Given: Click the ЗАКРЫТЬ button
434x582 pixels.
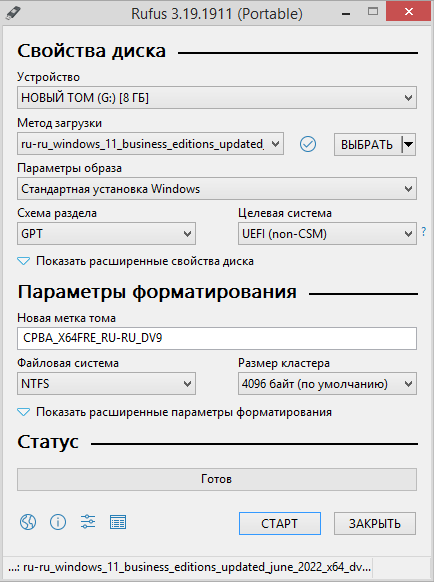Looking at the screenshot, I should (x=375, y=523).
